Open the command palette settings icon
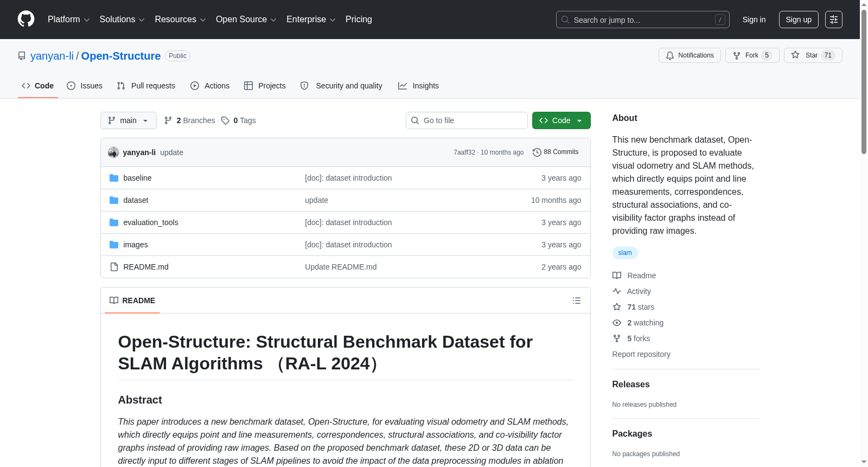The width and height of the screenshot is (868, 467). pos(834,20)
